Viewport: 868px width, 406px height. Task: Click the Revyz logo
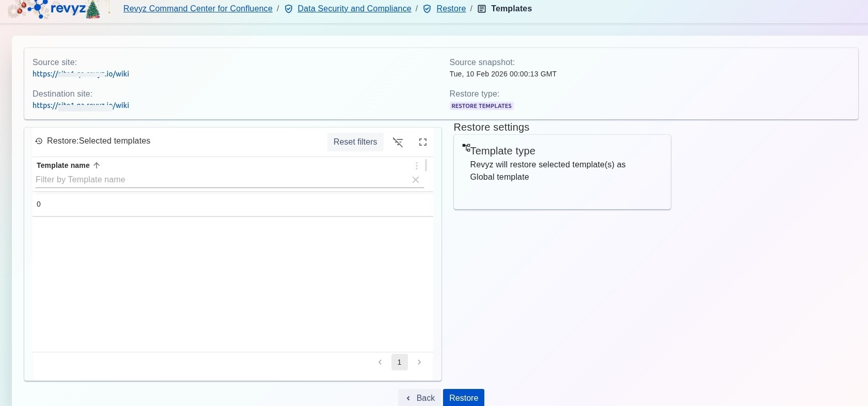pyautogui.click(x=58, y=9)
